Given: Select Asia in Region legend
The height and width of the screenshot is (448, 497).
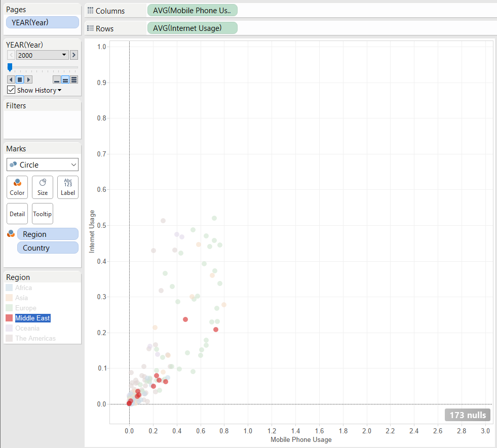Looking at the screenshot, I should (22, 298).
